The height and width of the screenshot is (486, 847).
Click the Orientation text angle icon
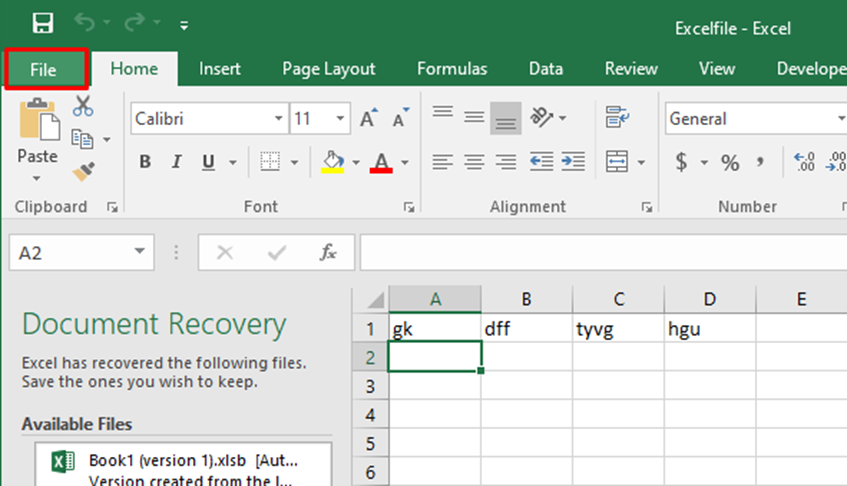(542, 117)
